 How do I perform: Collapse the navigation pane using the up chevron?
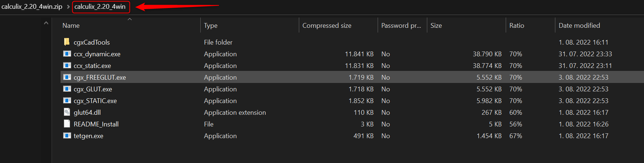(46, 23)
